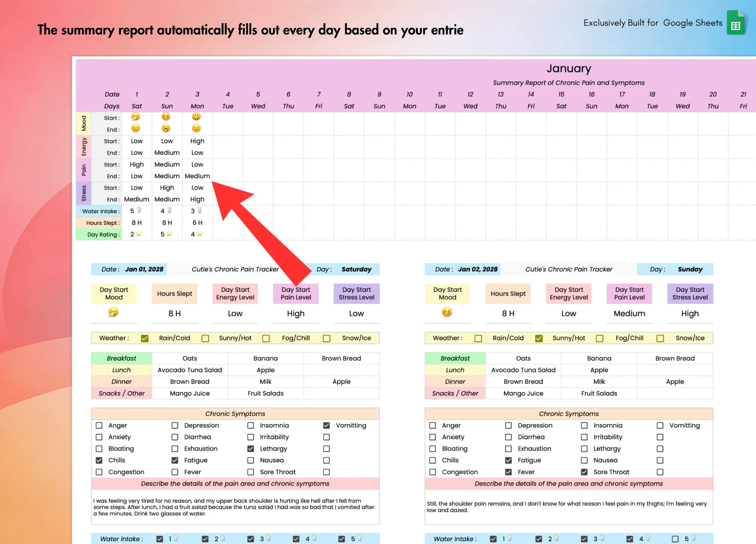Click glass icon next to Water Intake 1 on Jan 01
Image resolution: width=756 pixels, height=544 pixels.
pyautogui.click(x=176, y=538)
